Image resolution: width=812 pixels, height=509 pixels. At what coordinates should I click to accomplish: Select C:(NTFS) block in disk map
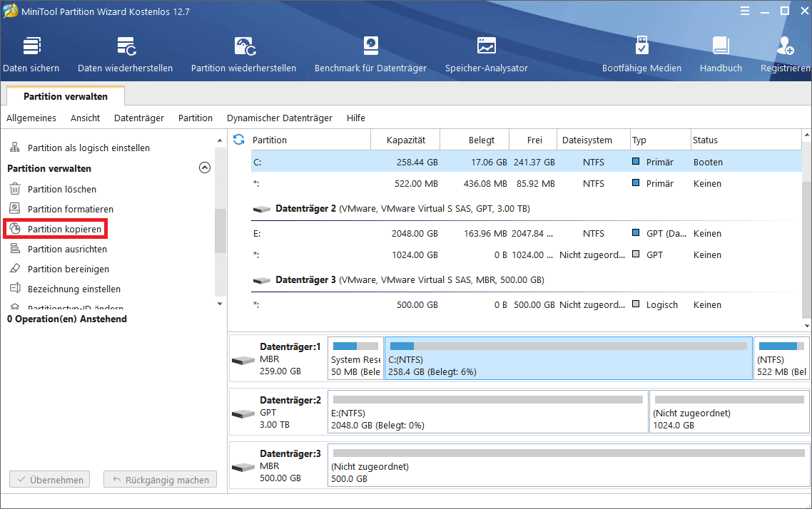pos(568,359)
